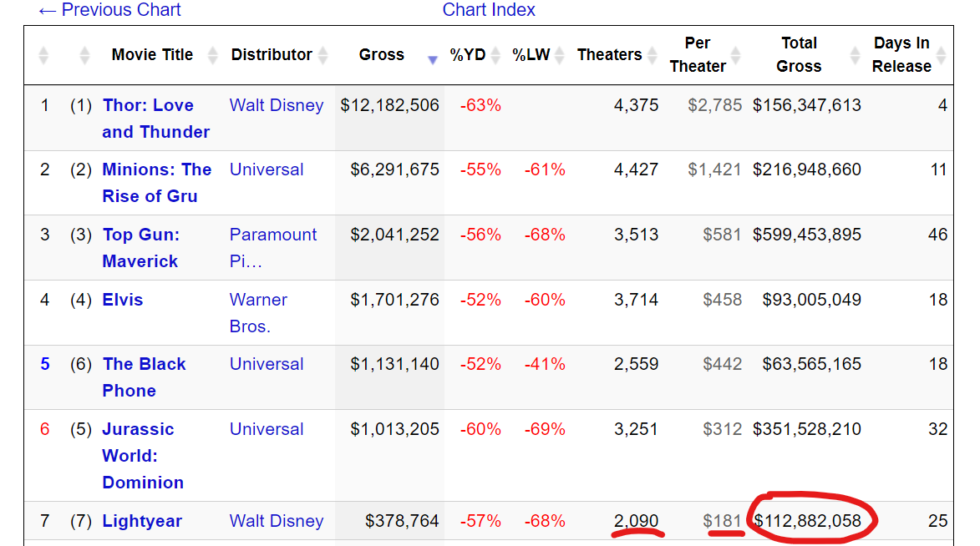The height and width of the screenshot is (546, 980).
Task: Click The Black Phone title link
Action: [144, 365]
